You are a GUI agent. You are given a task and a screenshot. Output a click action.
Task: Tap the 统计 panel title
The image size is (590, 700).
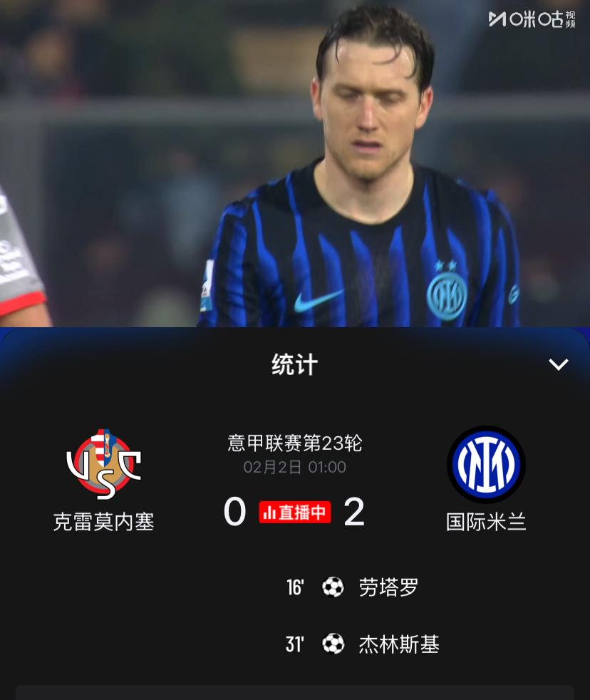click(x=294, y=364)
